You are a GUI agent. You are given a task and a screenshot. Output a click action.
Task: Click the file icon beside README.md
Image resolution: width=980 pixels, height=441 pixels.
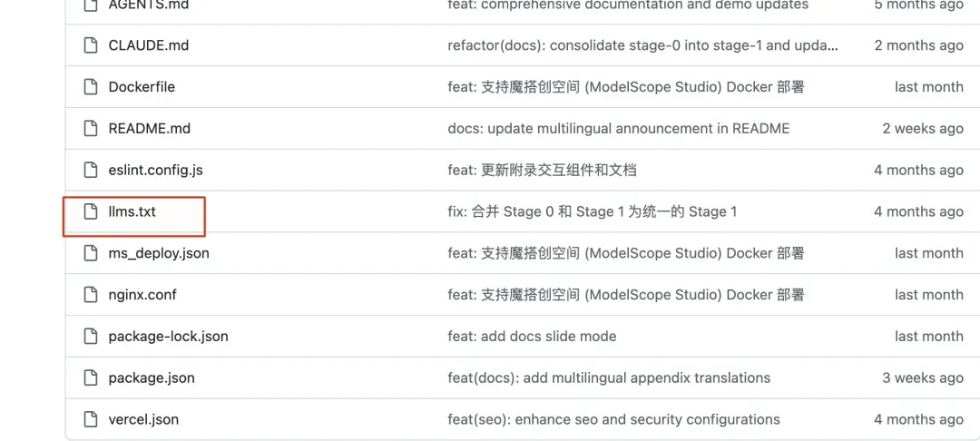91,129
